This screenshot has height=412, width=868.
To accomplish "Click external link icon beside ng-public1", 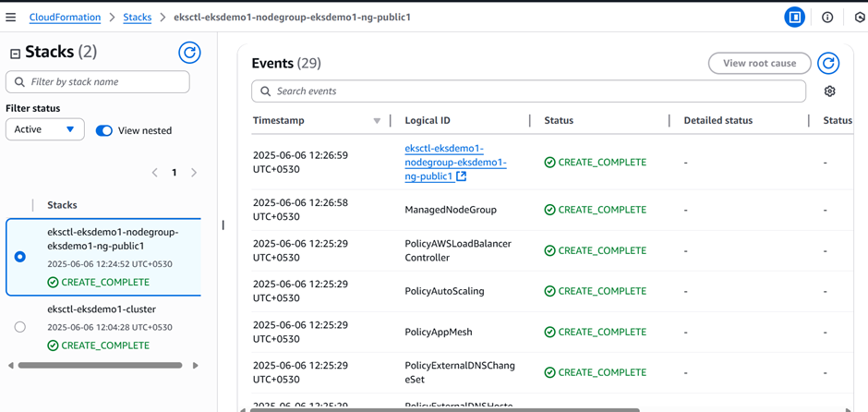I will [461, 176].
